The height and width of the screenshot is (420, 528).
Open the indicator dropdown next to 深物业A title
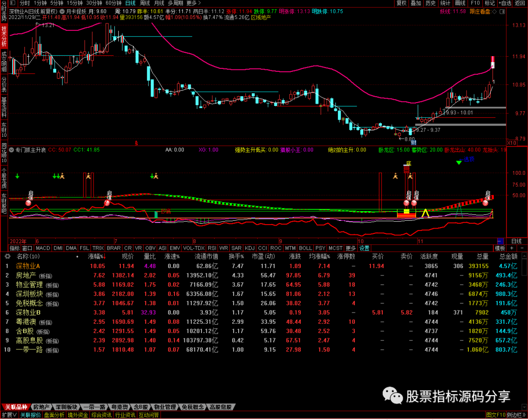pos(62,11)
